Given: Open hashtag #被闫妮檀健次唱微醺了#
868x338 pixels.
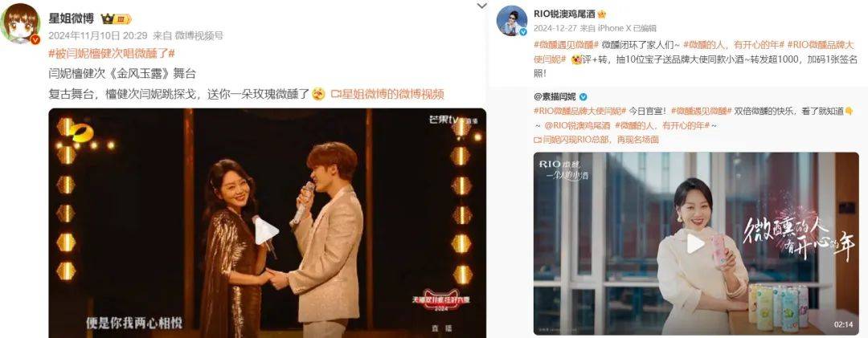Looking at the screenshot, I should click(112, 54).
